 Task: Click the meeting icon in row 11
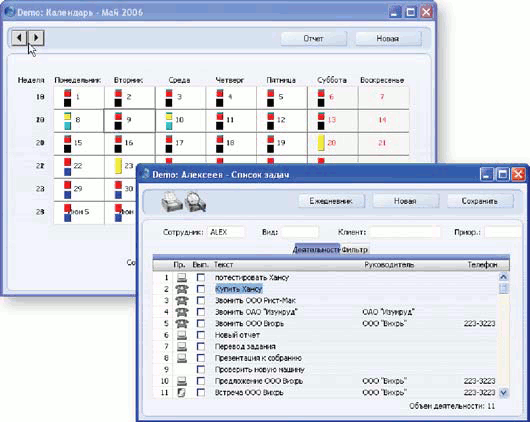point(182,393)
